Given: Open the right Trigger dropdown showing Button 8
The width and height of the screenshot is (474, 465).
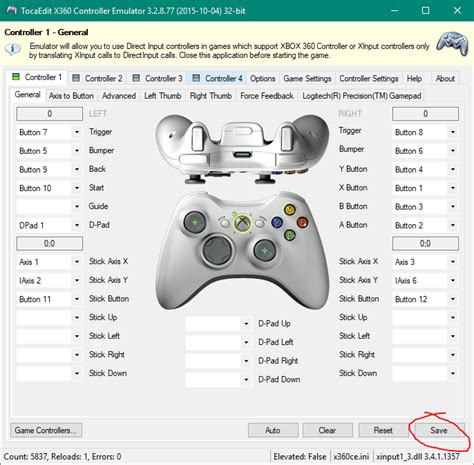Looking at the screenshot, I should [x=425, y=132].
